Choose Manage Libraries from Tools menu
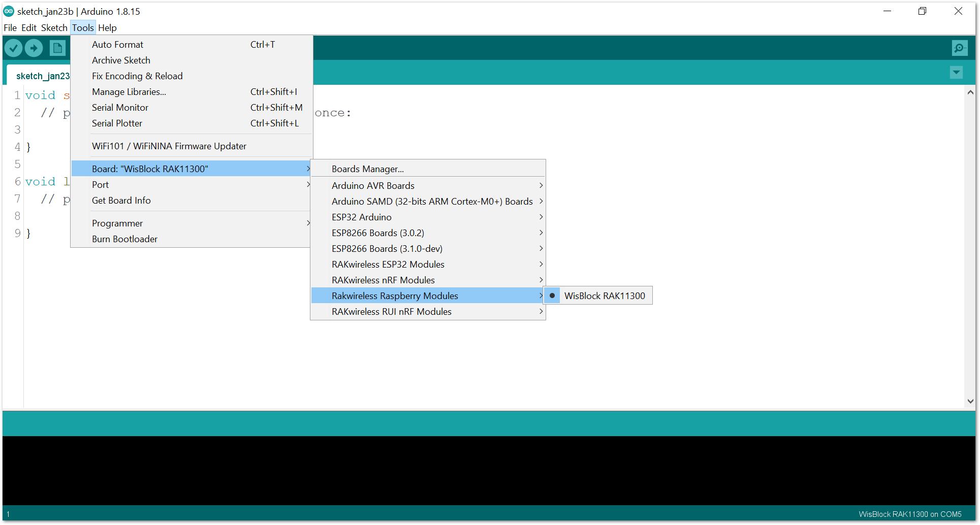Viewport: 980px width, 525px height. pyautogui.click(x=129, y=92)
